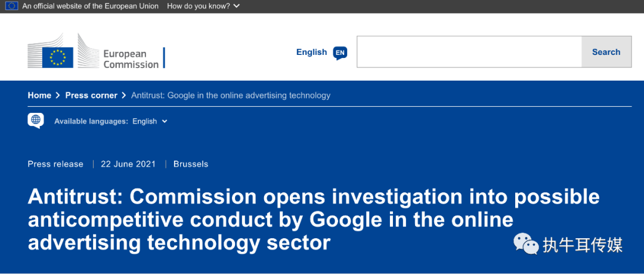Click the 'Available languages:' label
The width and height of the screenshot is (644, 274).
[x=91, y=121]
